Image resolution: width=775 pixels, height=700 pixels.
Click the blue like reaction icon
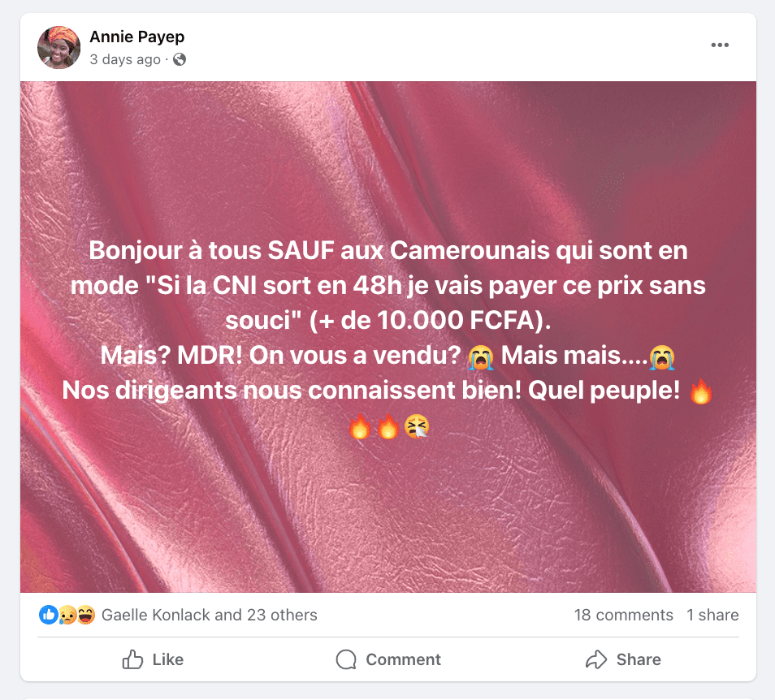point(49,615)
